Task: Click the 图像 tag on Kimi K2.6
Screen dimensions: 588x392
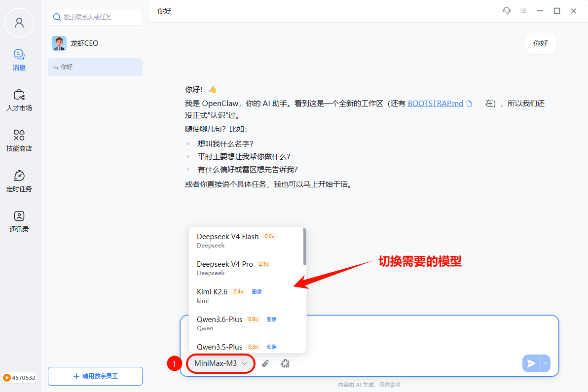Action: [257, 292]
